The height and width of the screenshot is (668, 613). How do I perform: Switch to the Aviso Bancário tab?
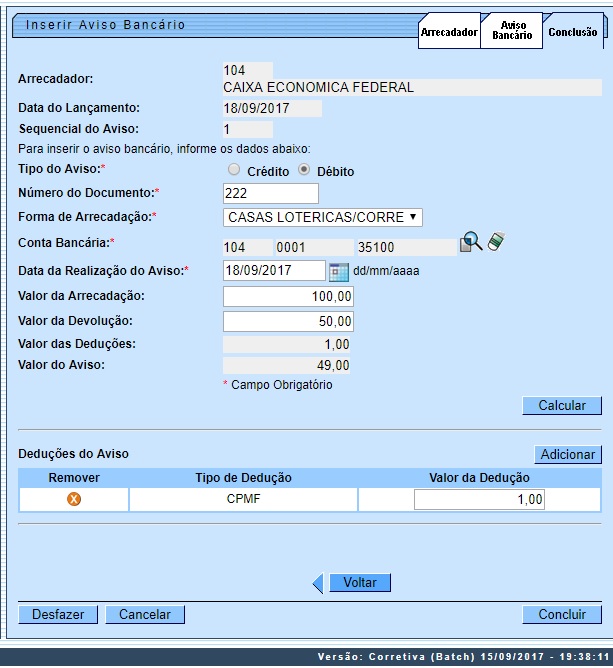tap(512, 31)
